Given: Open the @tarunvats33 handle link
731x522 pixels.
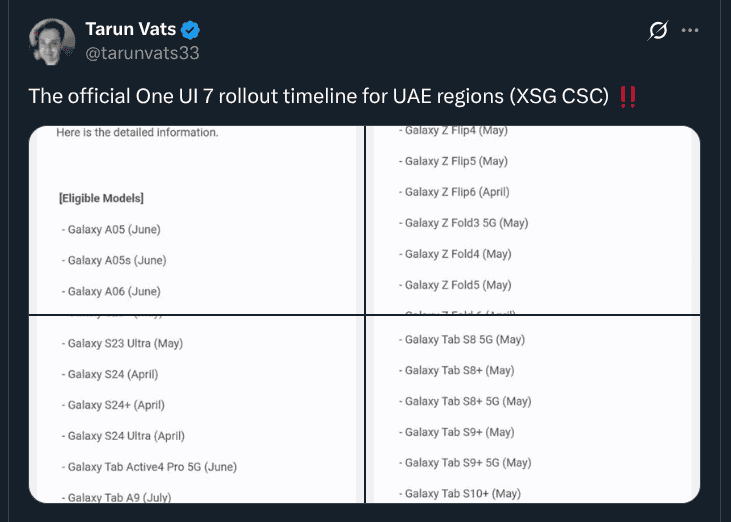Looking at the screenshot, I should pos(155,52).
